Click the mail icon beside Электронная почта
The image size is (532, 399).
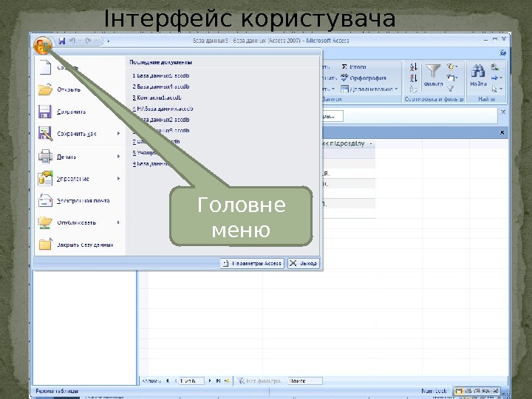click(x=45, y=200)
